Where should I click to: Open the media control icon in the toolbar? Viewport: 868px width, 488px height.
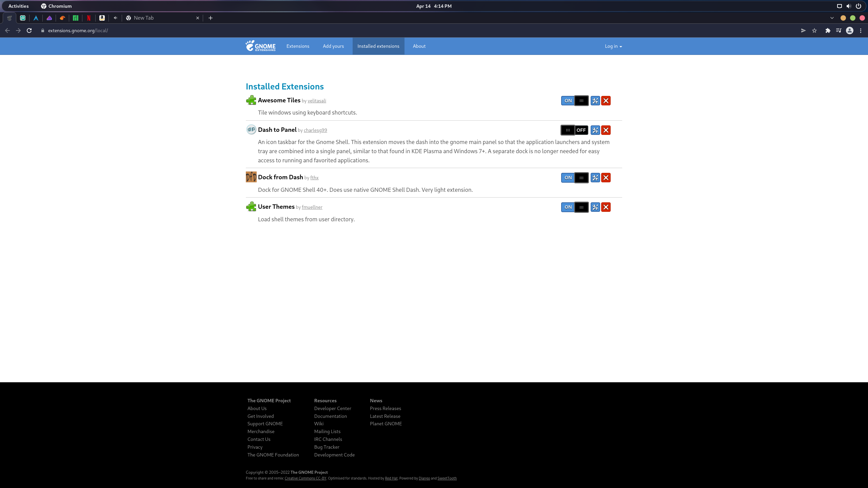point(839,30)
